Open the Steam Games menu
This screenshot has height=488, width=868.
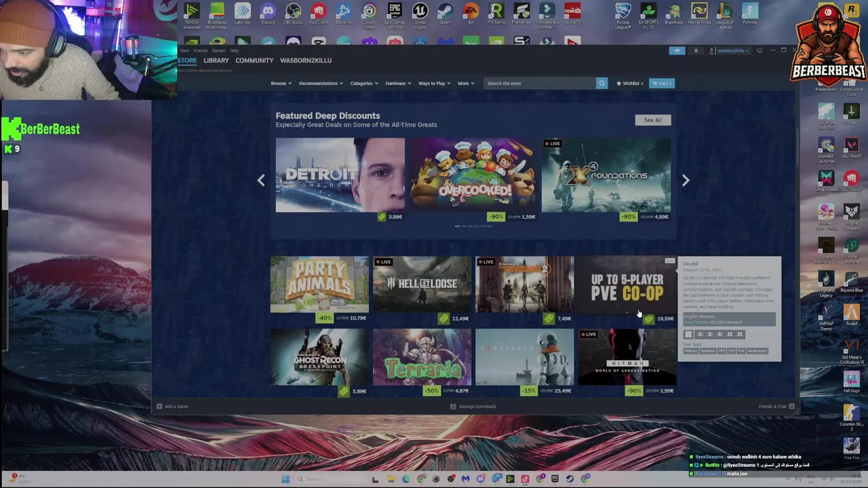[x=218, y=51]
